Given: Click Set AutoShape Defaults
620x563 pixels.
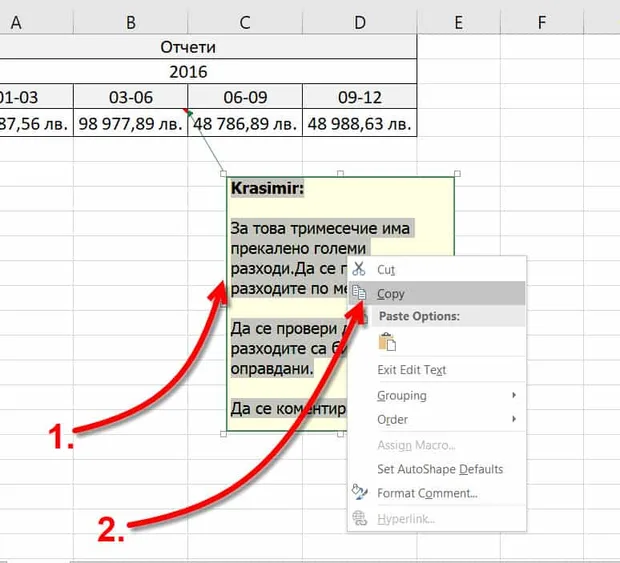Looking at the screenshot, I should coord(440,469).
